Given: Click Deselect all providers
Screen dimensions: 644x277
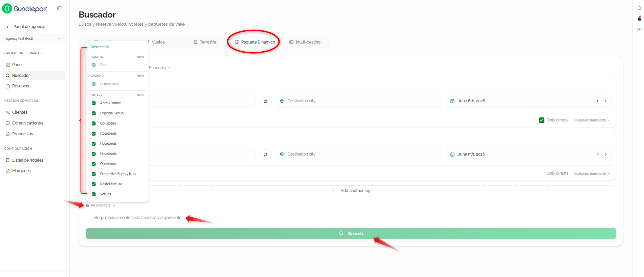Looking at the screenshot, I should (100, 47).
